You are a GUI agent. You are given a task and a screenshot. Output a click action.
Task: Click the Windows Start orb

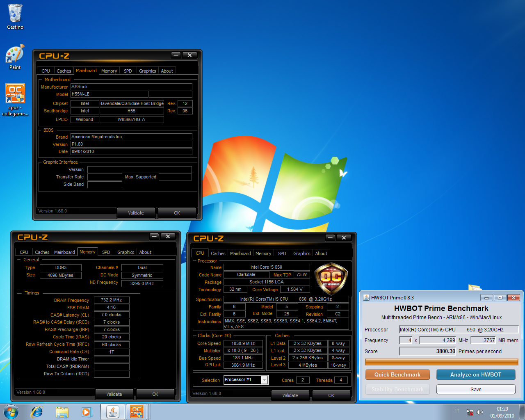point(11,412)
